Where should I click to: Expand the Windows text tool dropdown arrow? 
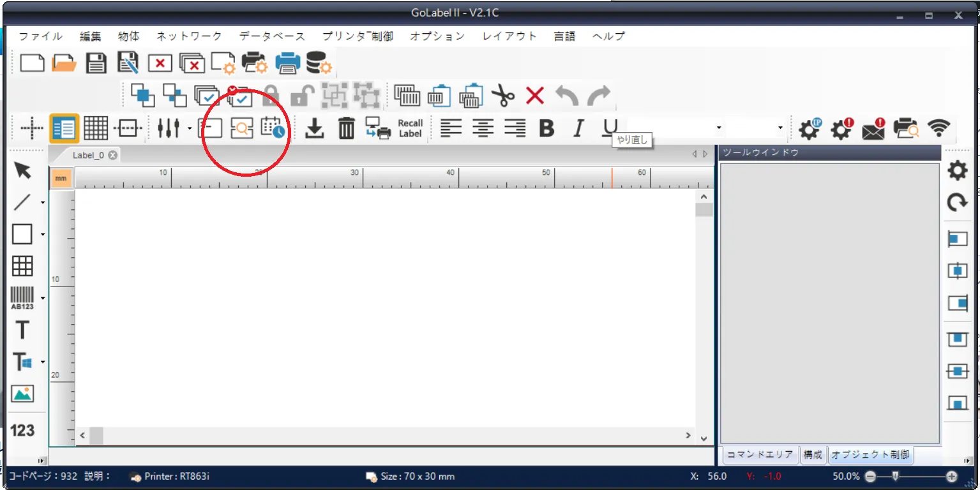43,362
